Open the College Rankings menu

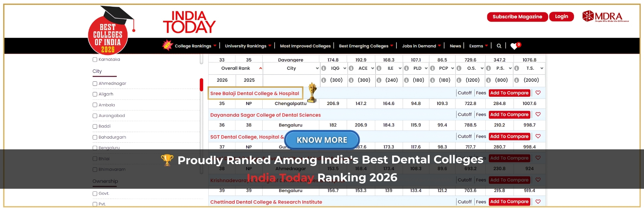(x=196, y=46)
